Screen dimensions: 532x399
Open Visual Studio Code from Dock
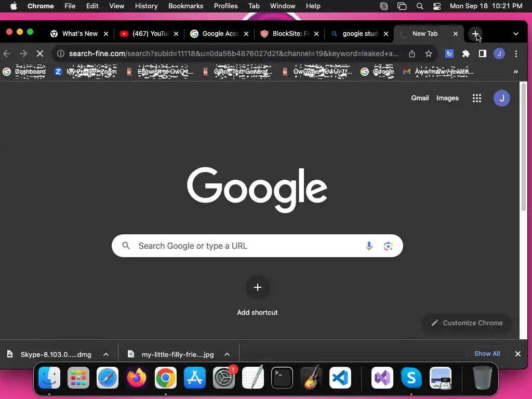pyautogui.click(x=340, y=378)
